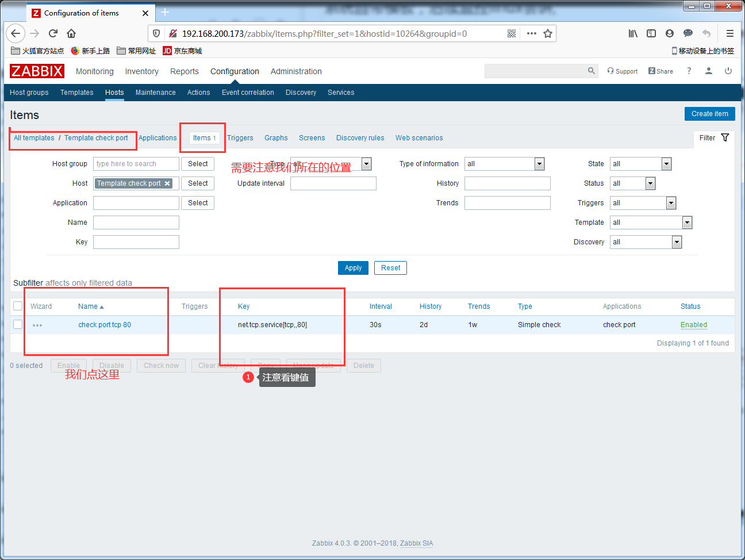This screenshot has height=560, width=745.
Task: Click the Enabled status link
Action: tap(694, 325)
